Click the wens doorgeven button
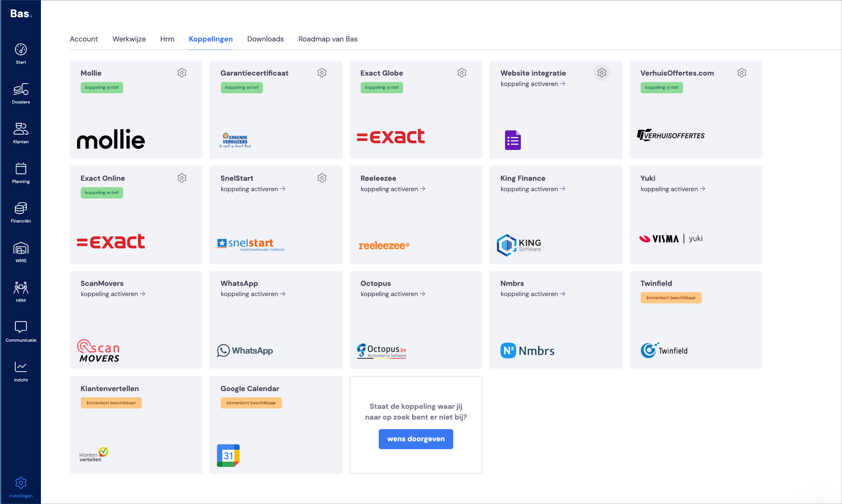The image size is (842, 504). click(x=416, y=439)
